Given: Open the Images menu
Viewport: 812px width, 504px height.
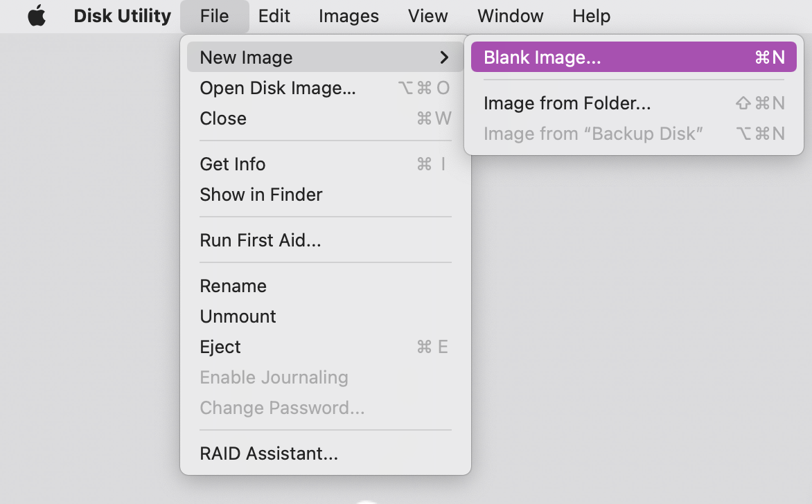Looking at the screenshot, I should pos(348,16).
